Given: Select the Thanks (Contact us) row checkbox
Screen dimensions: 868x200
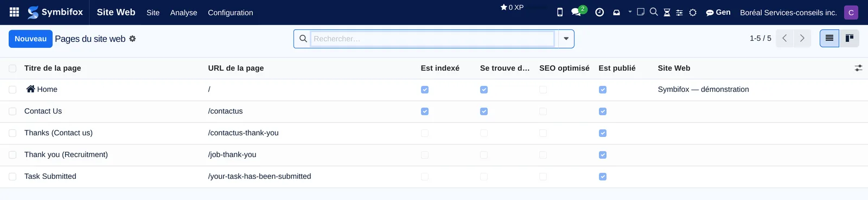Looking at the screenshot, I should pos(12,133).
